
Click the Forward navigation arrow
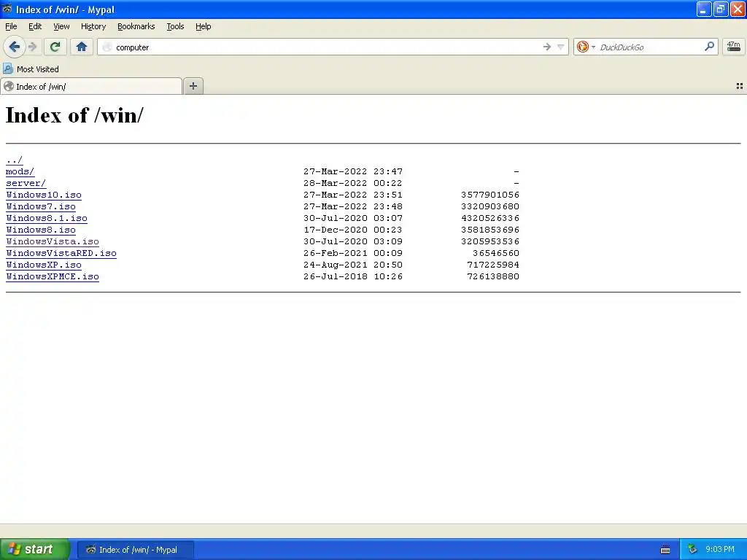tap(32, 47)
